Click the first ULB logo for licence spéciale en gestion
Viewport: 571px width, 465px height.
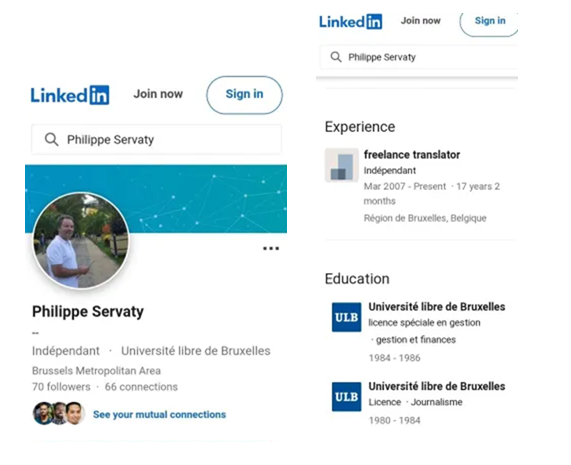[x=346, y=317]
